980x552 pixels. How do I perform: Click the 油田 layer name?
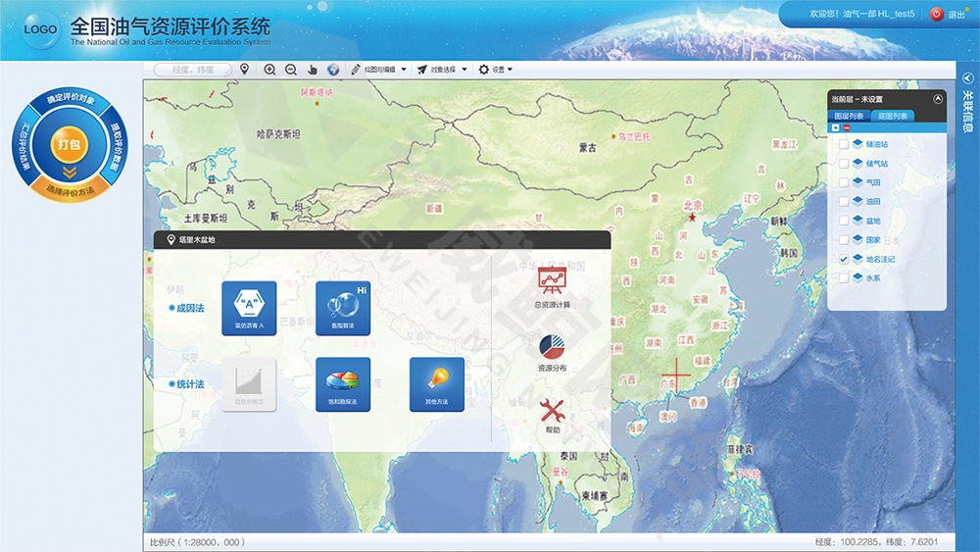coord(873,202)
